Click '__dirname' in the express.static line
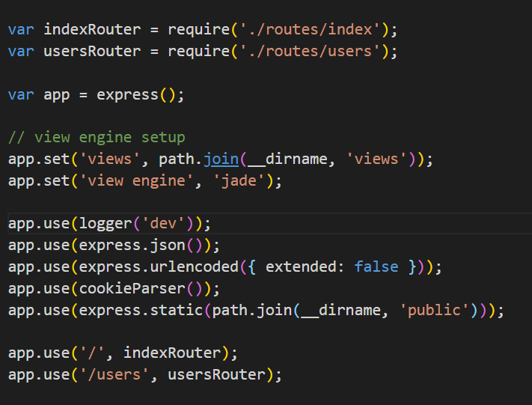This screenshot has height=405, width=532. click(341, 311)
